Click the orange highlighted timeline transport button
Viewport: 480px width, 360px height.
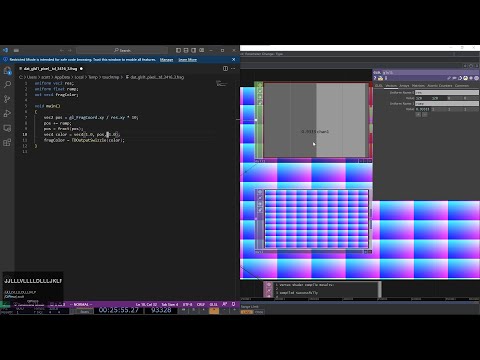(214, 311)
